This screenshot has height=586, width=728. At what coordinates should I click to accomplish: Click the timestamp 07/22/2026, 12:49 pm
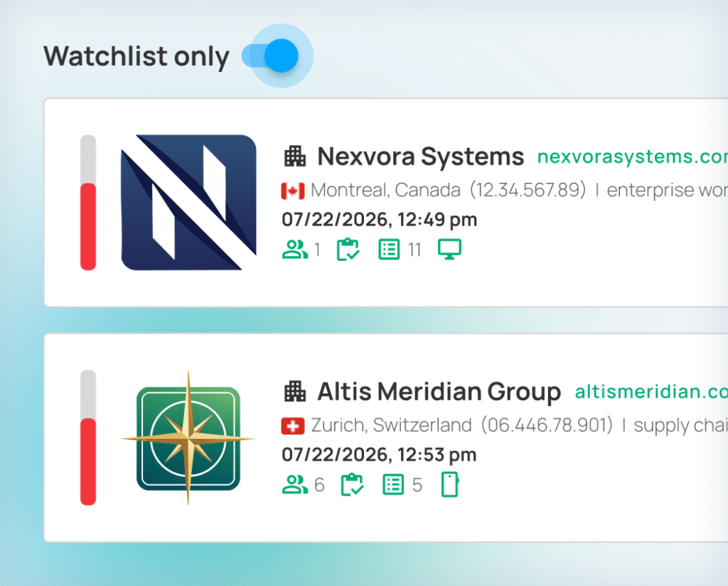[x=380, y=220]
